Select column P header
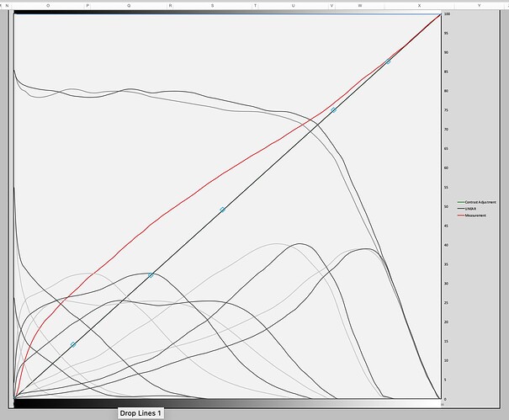The image size is (509, 420). (x=87, y=5)
